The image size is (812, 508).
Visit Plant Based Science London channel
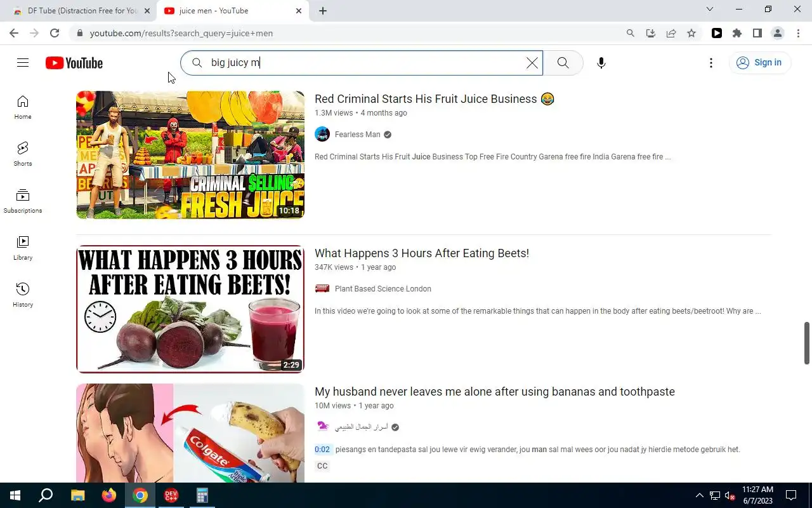(x=383, y=289)
